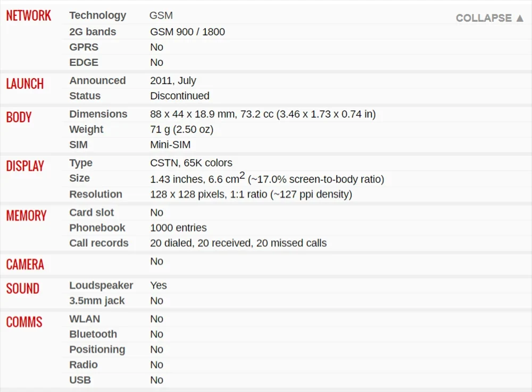Click the 3.5mm jack label
The image size is (532, 392).
pos(97,301)
